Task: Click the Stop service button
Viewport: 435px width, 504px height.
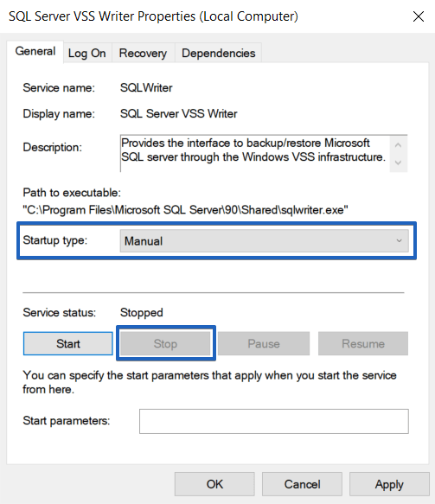Action: click(165, 343)
